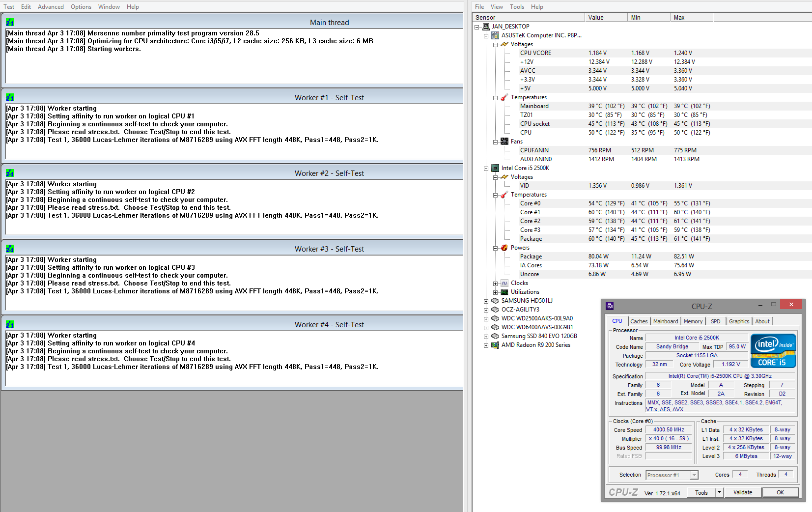The height and width of the screenshot is (512, 812).
Task: Switch to the SPD tab in CPU-Z
Action: pos(716,321)
